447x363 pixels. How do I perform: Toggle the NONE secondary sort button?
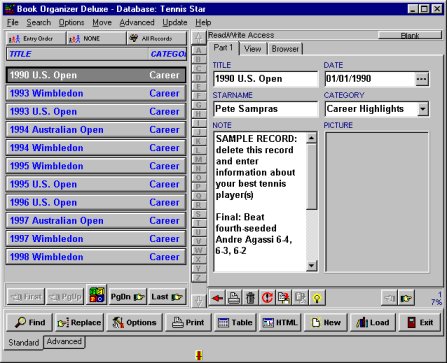[96, 39]
